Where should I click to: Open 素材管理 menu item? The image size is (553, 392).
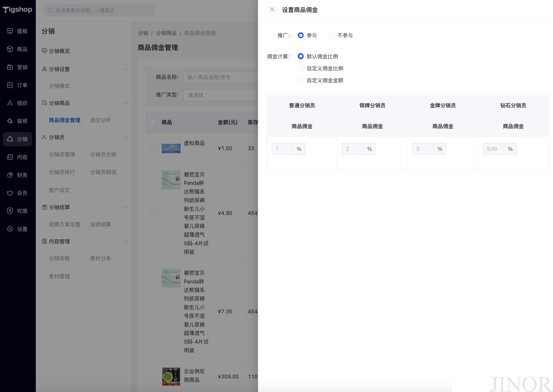[59, 276]
